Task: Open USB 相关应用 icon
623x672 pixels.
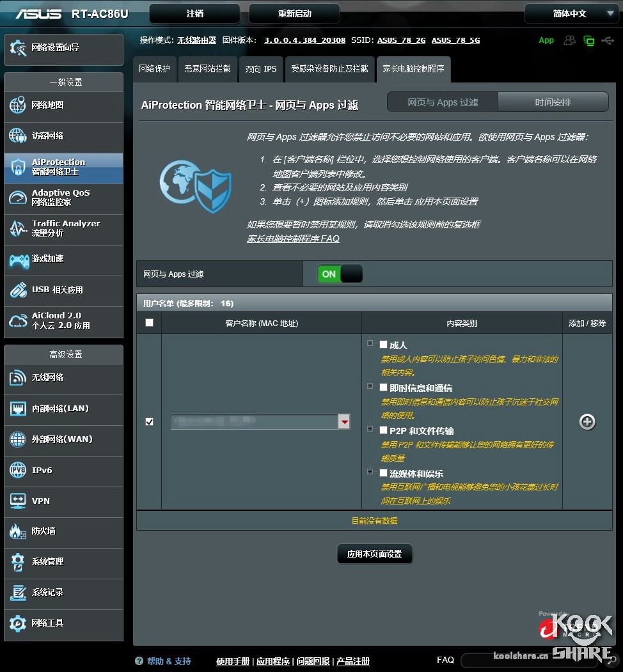Action: click(17, 290)
